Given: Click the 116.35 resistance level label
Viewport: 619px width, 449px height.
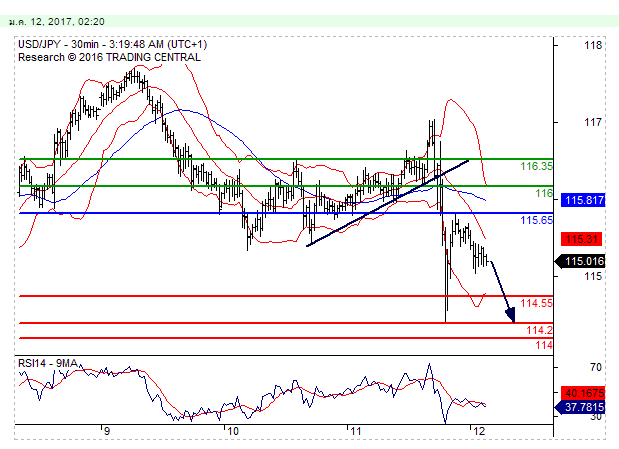Looking at the screenshot, I should 536,166.
